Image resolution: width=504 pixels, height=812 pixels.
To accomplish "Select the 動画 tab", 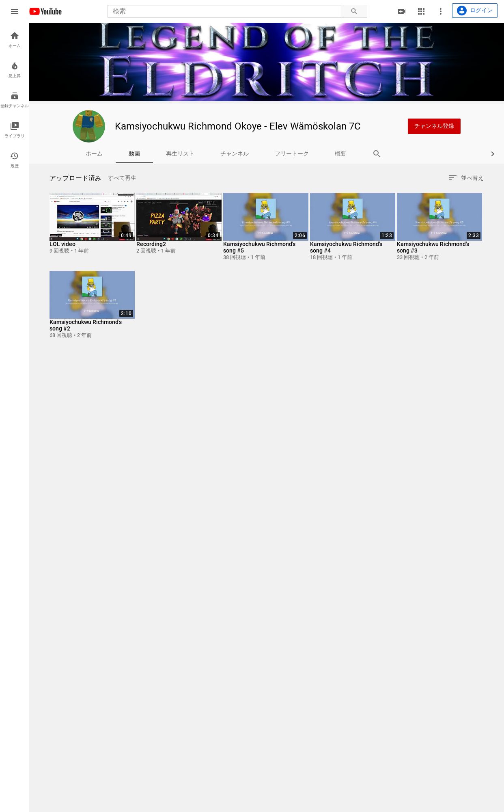I will coord(134,154).
